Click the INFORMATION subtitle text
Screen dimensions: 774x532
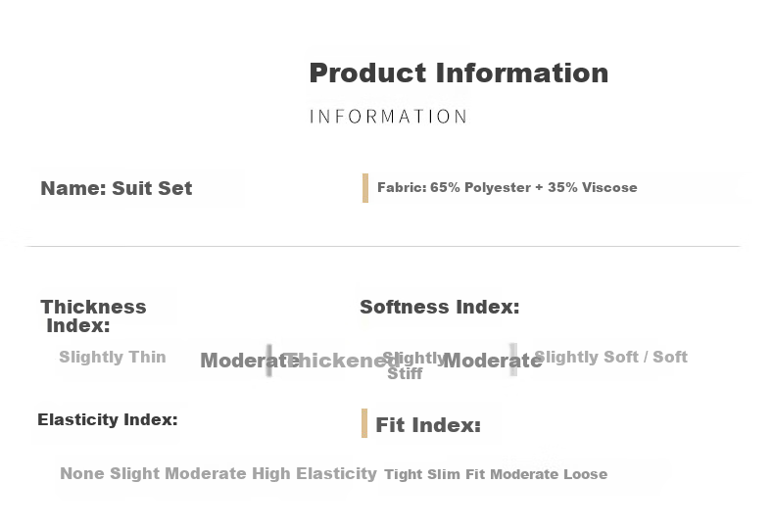388,117
